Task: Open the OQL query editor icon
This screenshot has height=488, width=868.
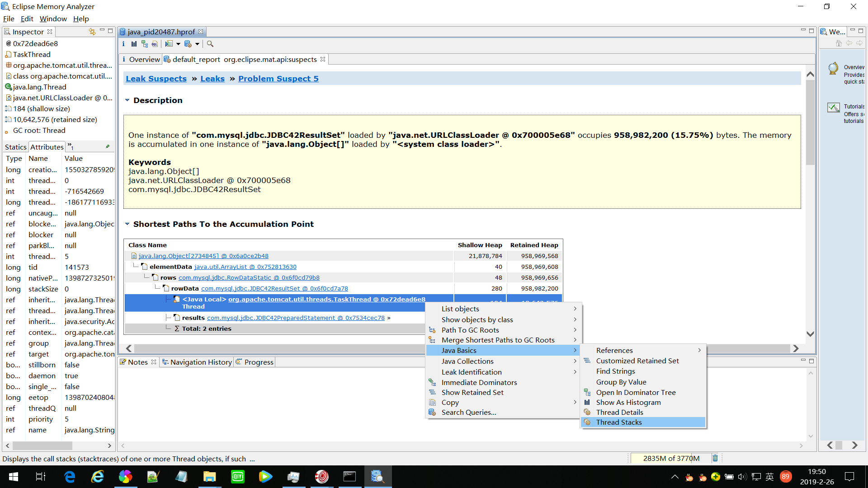Action: (x=155, y=44)
